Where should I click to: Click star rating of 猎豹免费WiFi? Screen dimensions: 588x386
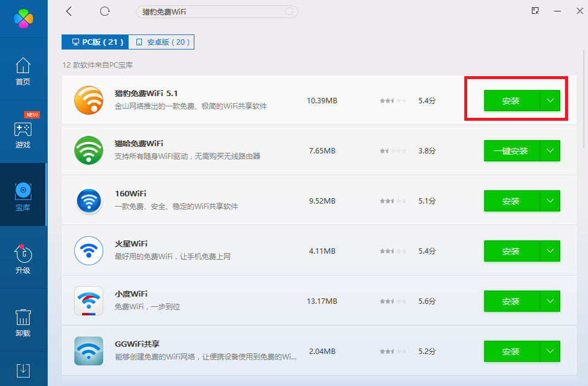coord(393,100)
